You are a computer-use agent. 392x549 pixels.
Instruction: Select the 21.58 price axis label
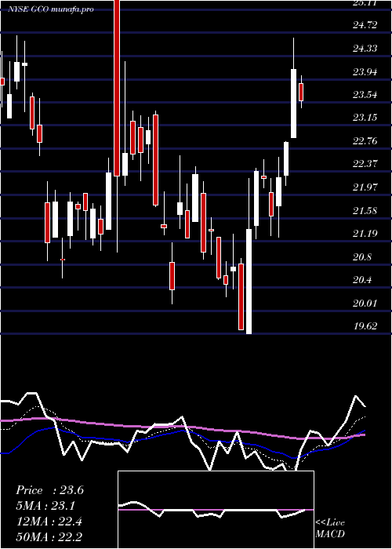pos(365,210)
